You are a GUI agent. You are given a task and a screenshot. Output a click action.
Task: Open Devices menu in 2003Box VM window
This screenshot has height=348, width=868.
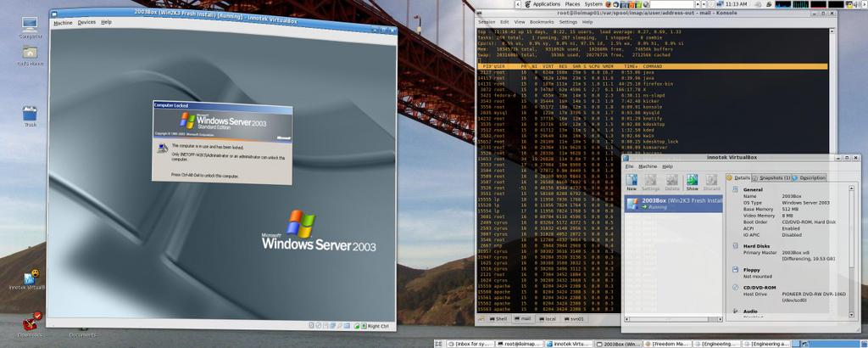86,23
